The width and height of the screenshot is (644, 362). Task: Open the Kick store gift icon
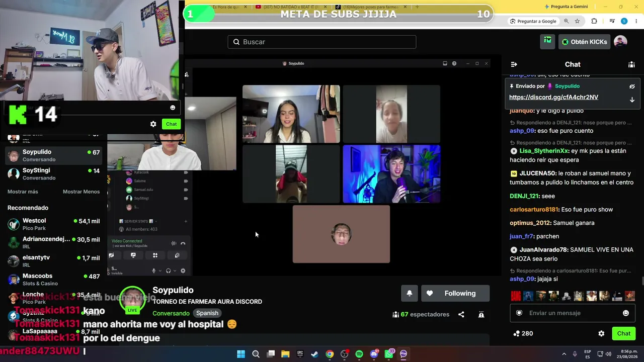coord(547,42)
